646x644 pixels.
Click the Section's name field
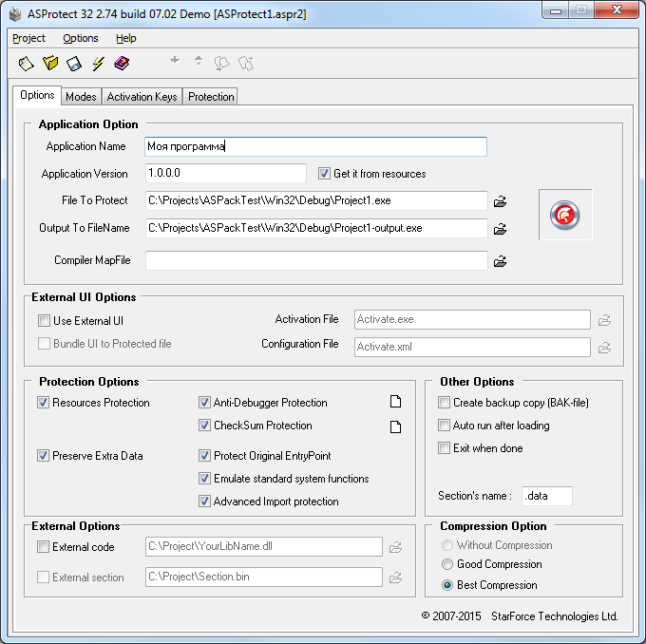coord(547,496)
